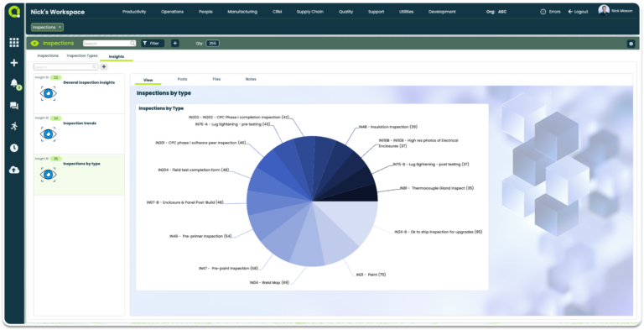Click the plus icon in left sidebar
644x330 pixels.
coord(14,63)
